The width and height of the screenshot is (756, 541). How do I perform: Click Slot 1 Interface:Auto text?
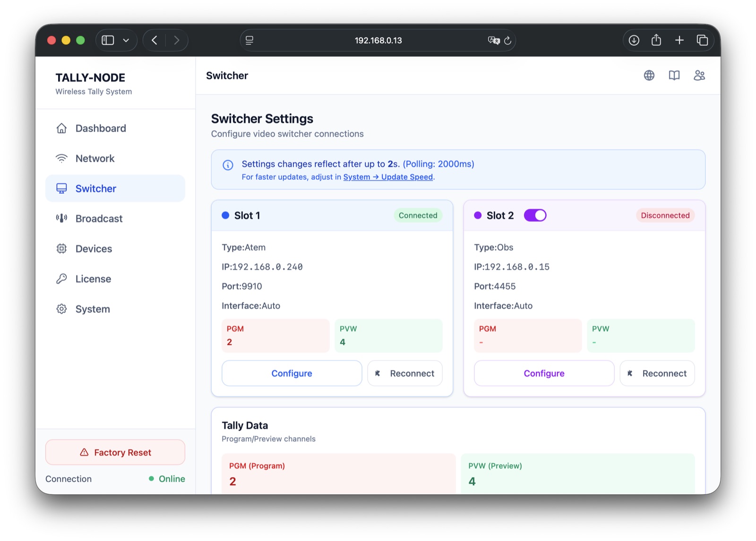[x=251, y=306]
